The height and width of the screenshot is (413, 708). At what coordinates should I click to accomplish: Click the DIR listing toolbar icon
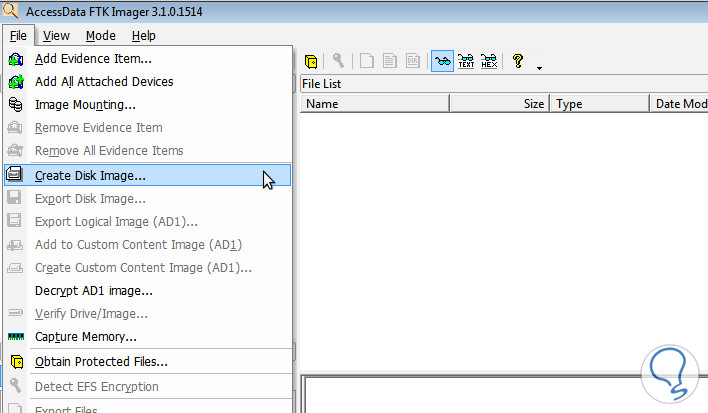(x=413, y=60)
